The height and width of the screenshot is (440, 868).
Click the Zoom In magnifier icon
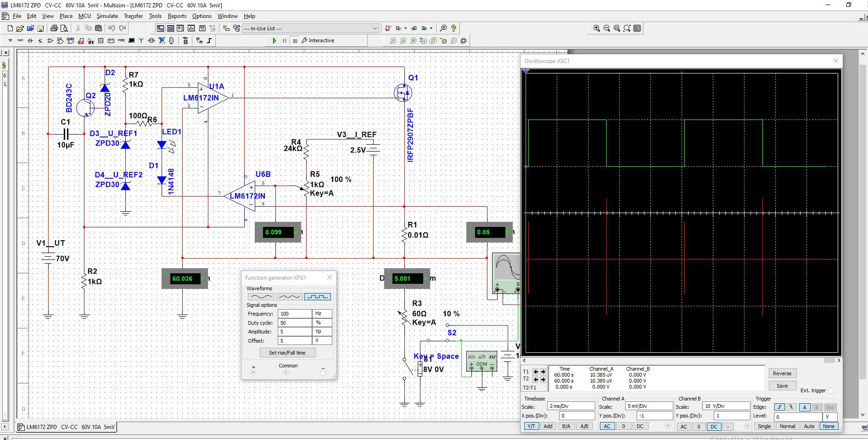(596, 28)
